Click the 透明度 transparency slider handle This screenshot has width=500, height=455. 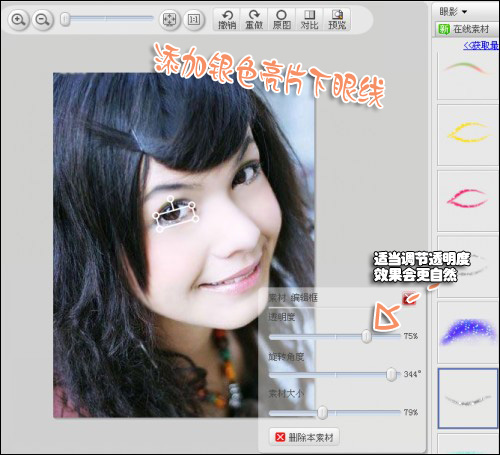tap(366, 336)
